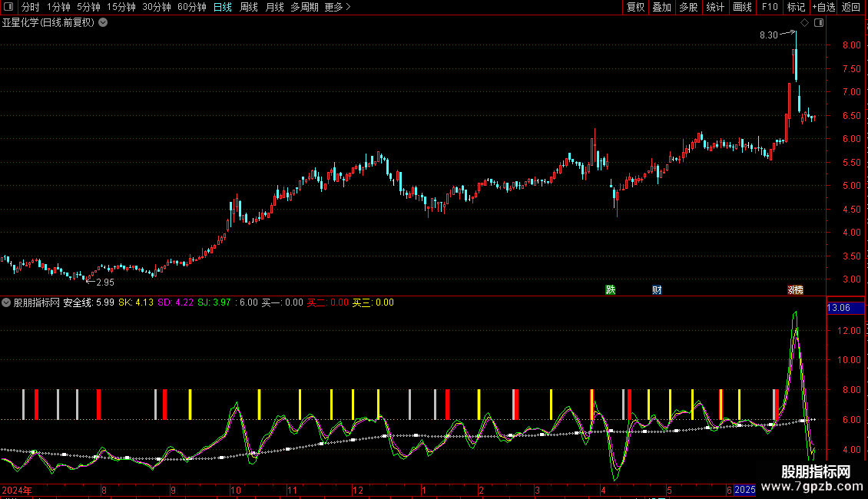Image resolution: width=868 pixels, height=499 pixels.
Task: Select the 分时 intraday view
Action: click(30, 7)
